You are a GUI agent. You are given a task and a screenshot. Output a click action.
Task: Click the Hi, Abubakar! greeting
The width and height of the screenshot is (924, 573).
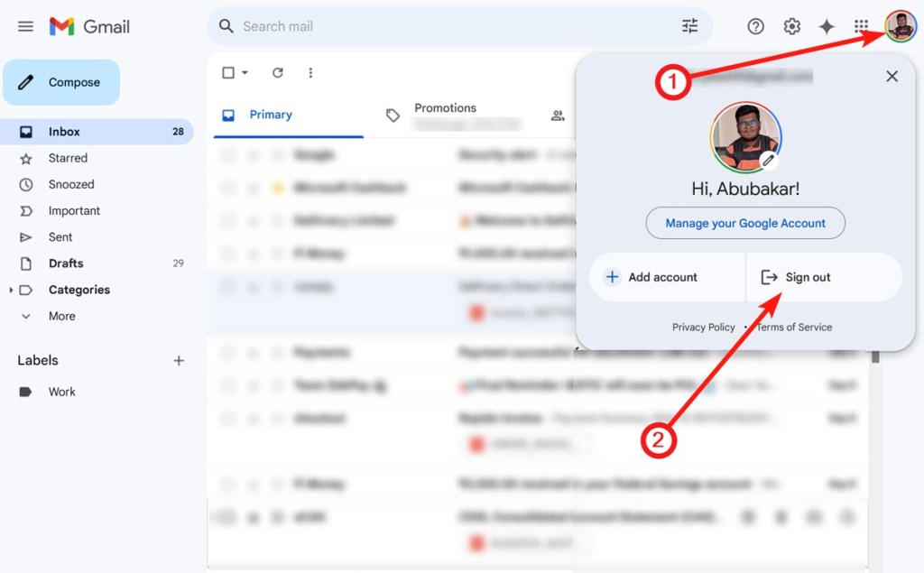(745, 189)
